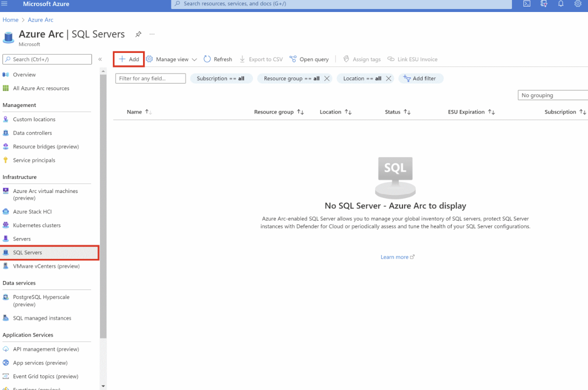Click Link ESU Invoice
588x390 pixels.
tap(412, 59)
